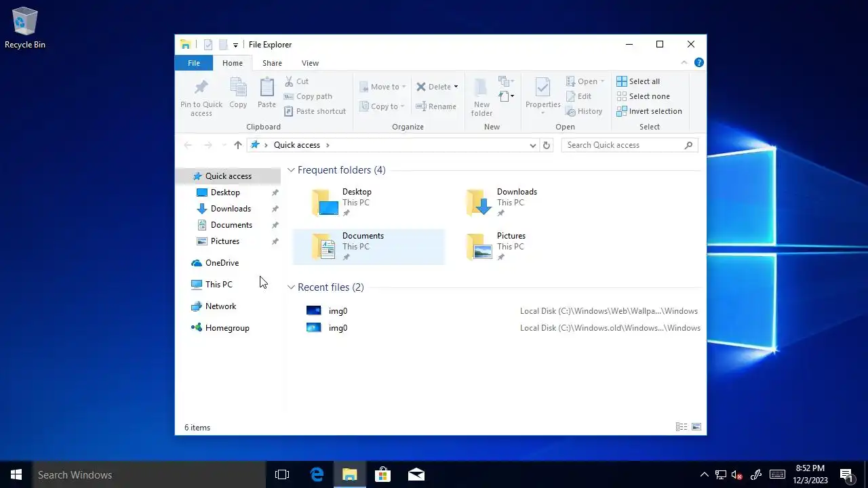The image size is (868, 488).
Task: Click the Cut scissors button
Action: click(296, 81)
